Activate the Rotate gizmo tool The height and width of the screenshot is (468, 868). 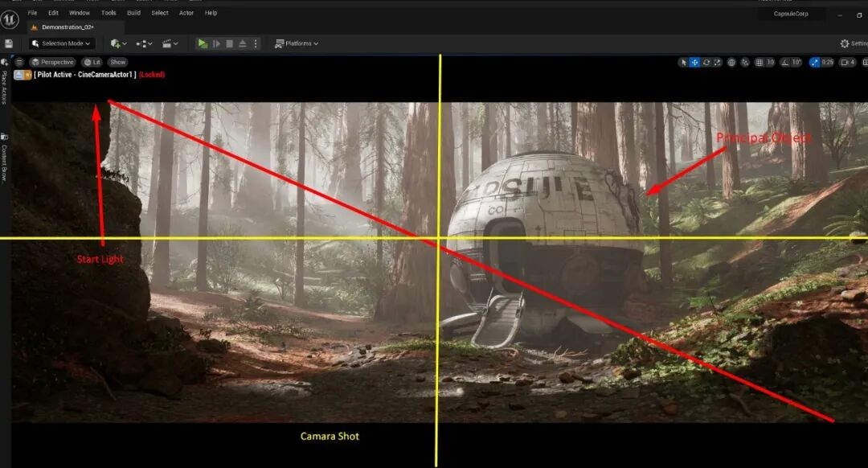coord(706,63)
